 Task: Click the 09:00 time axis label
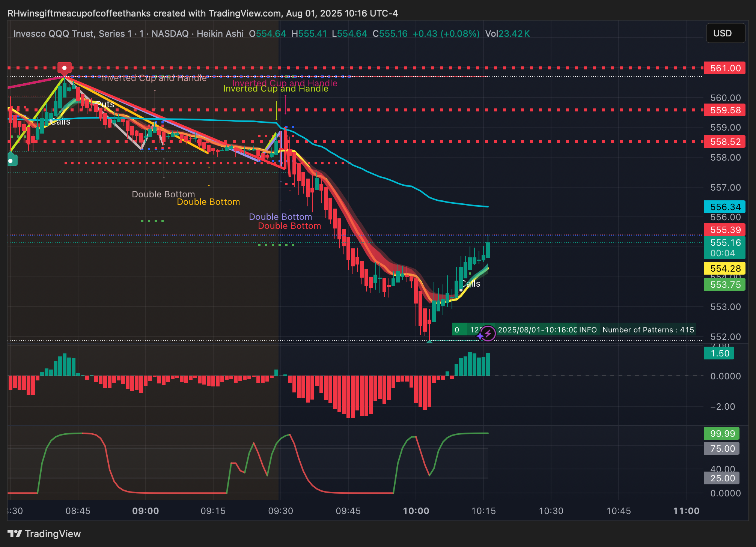[146, 511]
